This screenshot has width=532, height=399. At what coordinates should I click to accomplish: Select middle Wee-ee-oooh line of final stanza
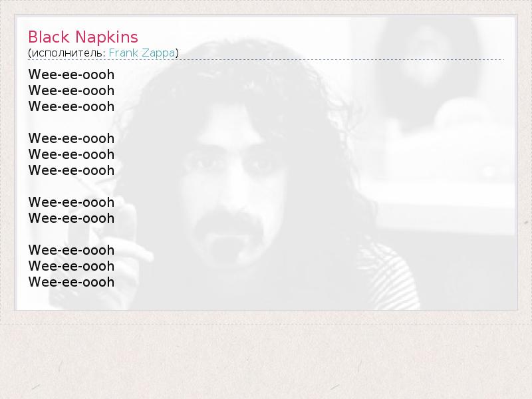tap(71, 266)
